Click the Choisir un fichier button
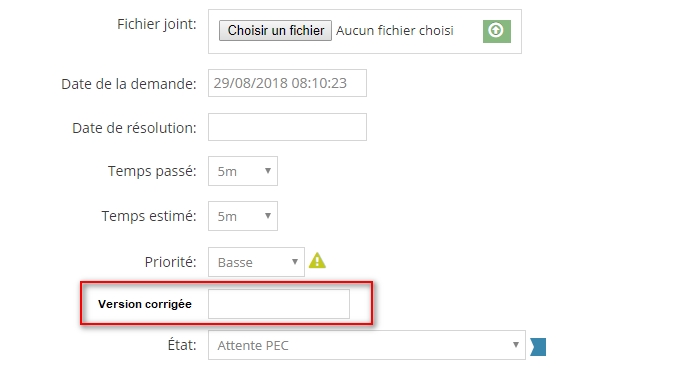This screenshot has height=386, width=700. pos(275,30)
